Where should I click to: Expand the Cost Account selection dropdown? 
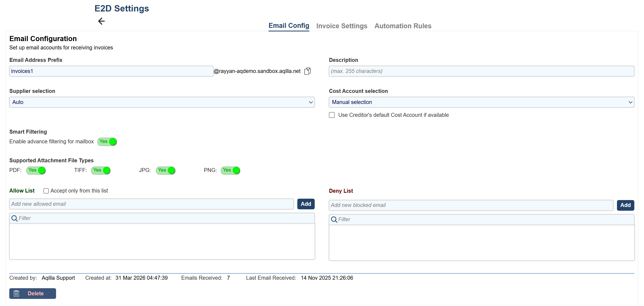pos(481,102)
